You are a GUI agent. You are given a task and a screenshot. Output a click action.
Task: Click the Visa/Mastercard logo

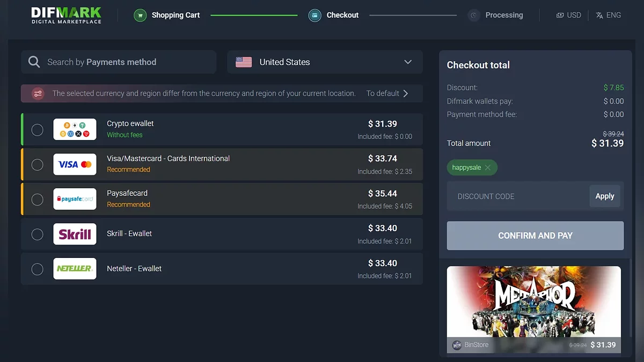(75, 164)
